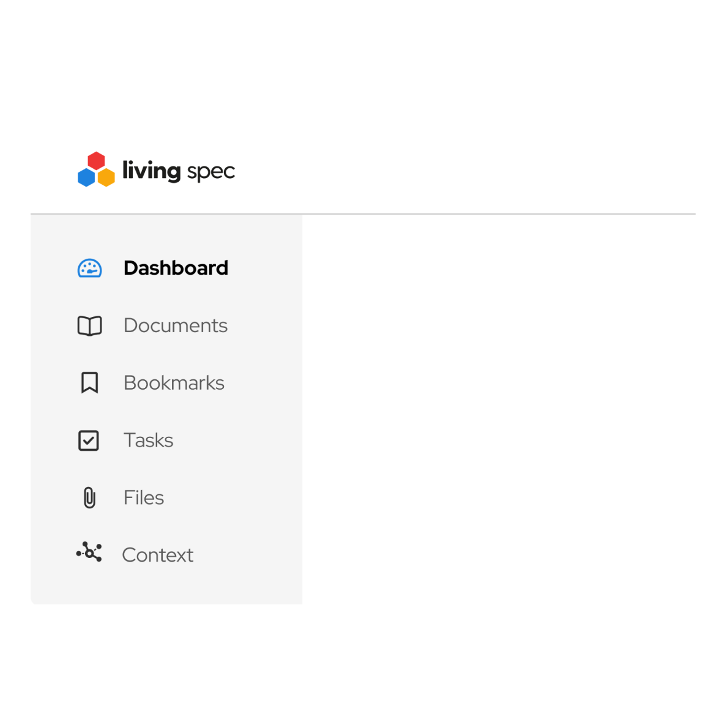This screenshot has width=728, height=728.
Task: Open the Dashboard menu item
Action: point(176,268)
